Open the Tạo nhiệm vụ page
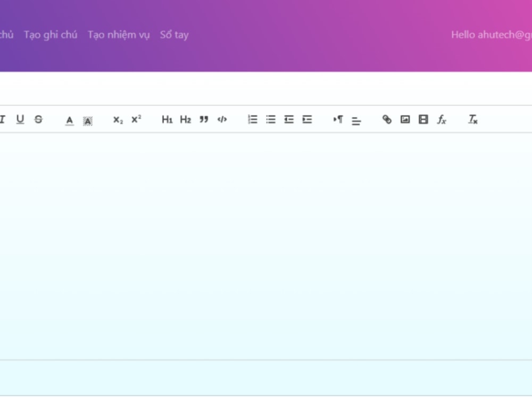 coord(119,35)
